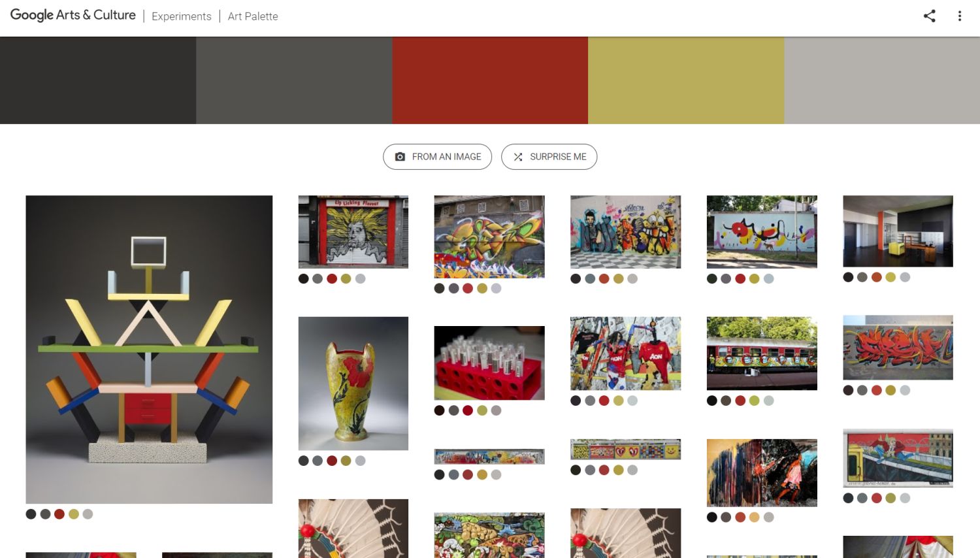Open the three-dot more options menu
The image size is (980, 558).
click(x=959, y=16)
